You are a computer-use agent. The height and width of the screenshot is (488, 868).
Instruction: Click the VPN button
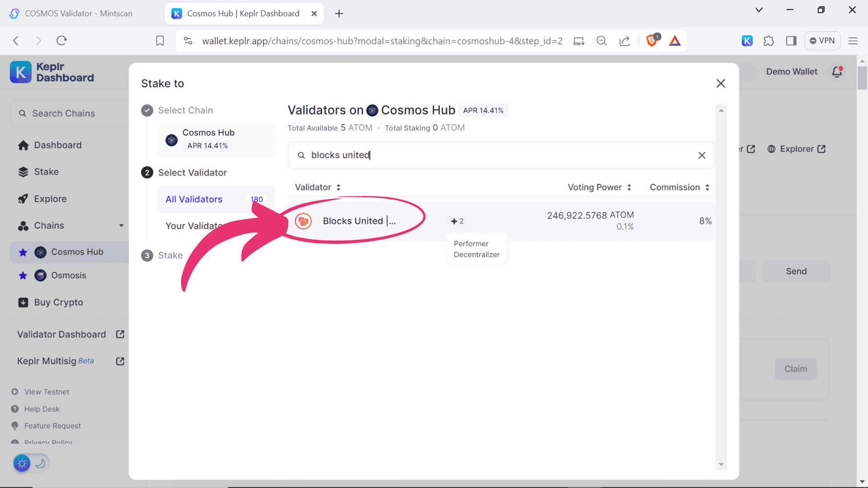pos(822,41)
